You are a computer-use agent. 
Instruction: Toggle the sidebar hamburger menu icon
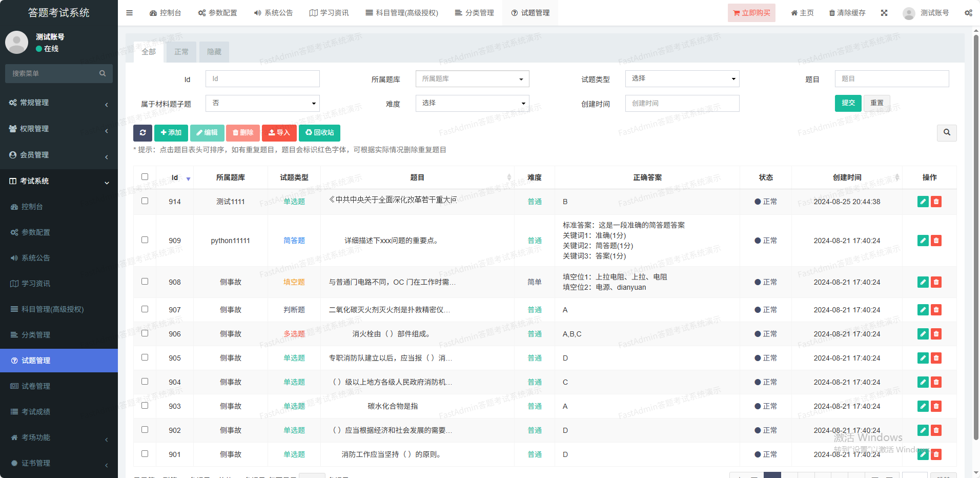[129, 13]
